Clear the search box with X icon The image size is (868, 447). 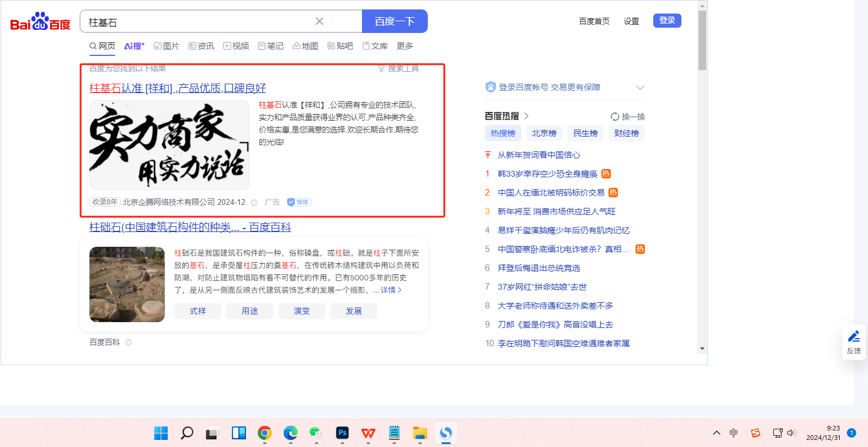coord(320,22)
